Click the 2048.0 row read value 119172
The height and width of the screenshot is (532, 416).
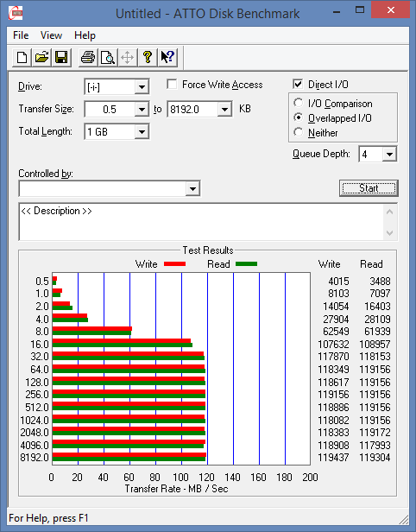[x=375, y=433]
